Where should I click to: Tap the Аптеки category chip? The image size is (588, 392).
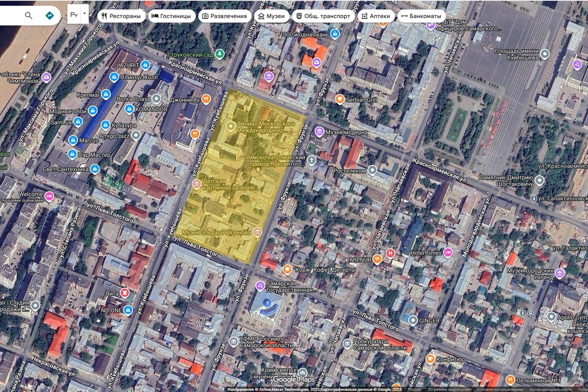376,16
